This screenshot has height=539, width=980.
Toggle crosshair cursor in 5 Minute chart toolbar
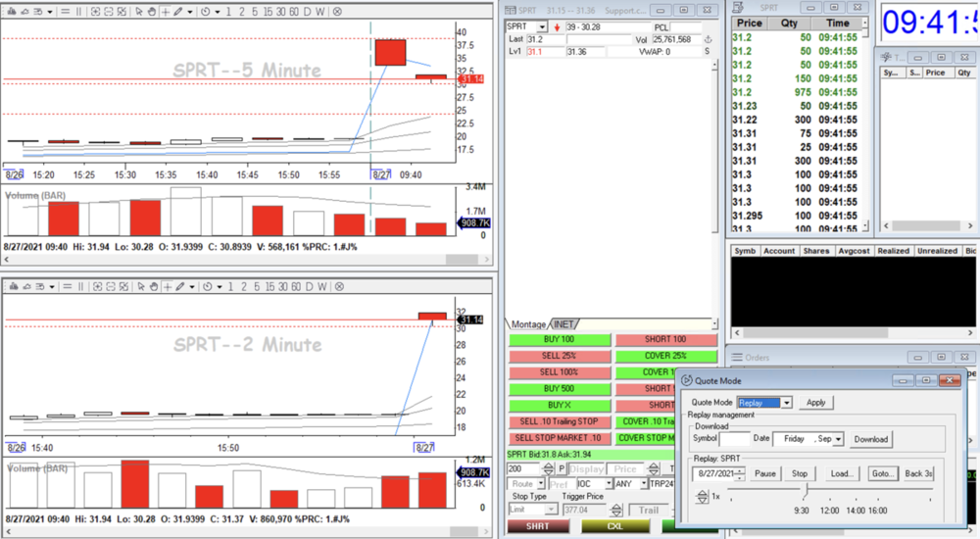pyautogui.click(x=165, y=11)
